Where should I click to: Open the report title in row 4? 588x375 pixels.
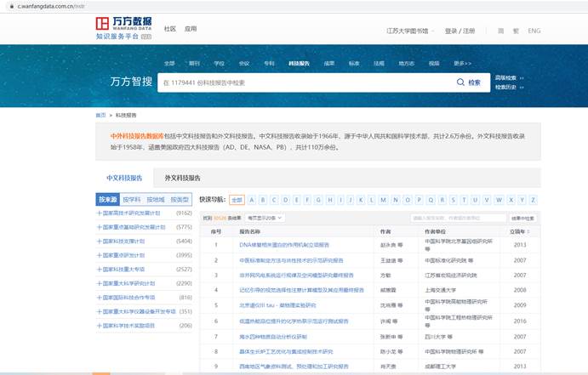pos(301,290)
